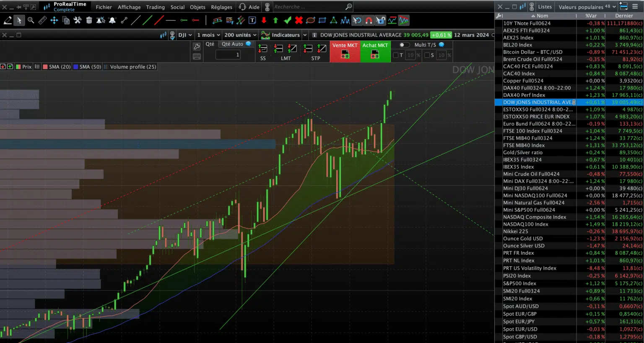Toggle SMA (50) indicator legend
This screenshot has width=644, height=343.
[87, 67]
